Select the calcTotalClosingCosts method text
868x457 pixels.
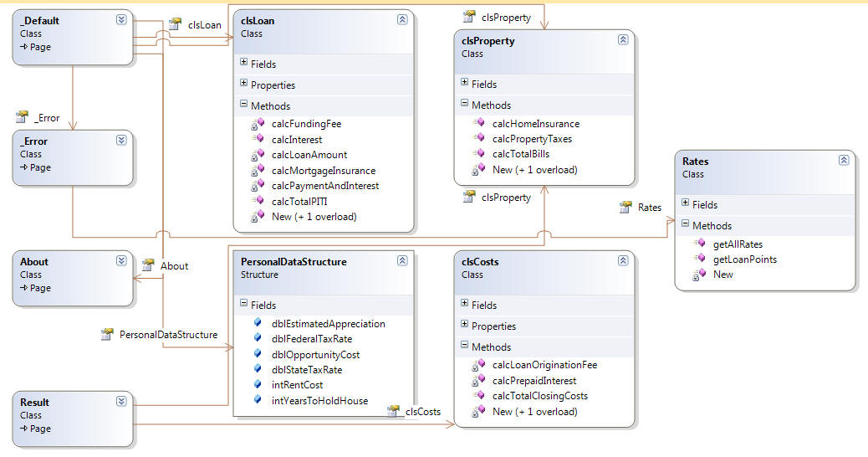click(x=540, y=396)
